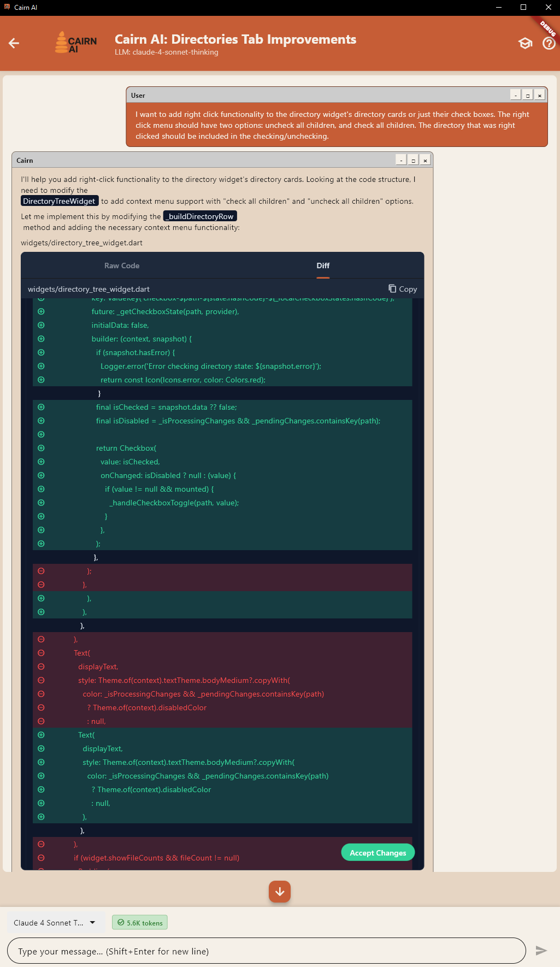Click the plus marker beside 'initialData: false'
The image size is (560, 967).
click(x=41, y=325)
